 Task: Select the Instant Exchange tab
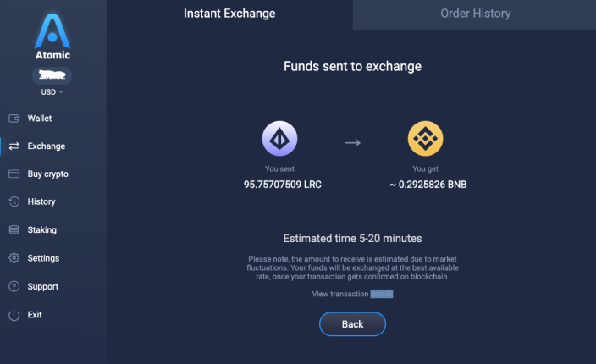[229, 14]
